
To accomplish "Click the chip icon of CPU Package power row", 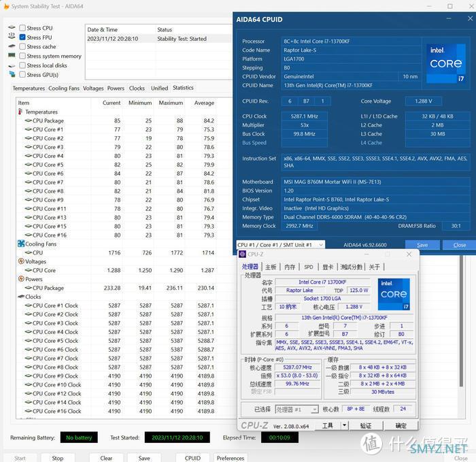I will (29, 288).
